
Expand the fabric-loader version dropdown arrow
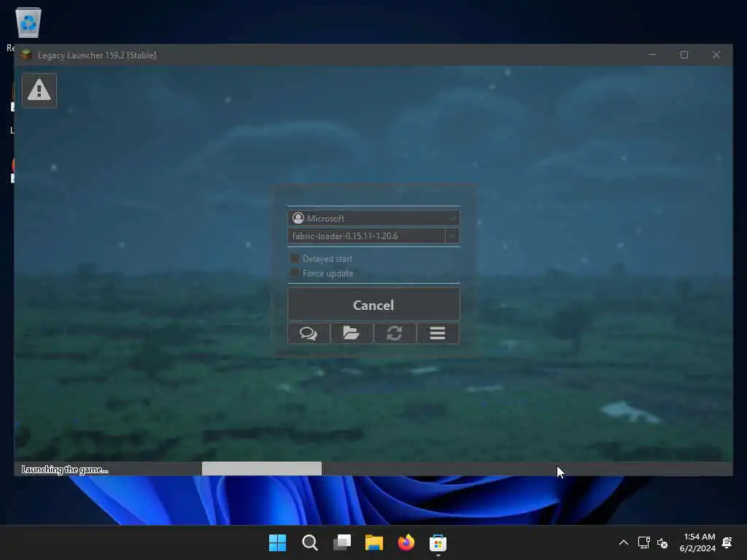pyautogui.click(x=452, y=236)
